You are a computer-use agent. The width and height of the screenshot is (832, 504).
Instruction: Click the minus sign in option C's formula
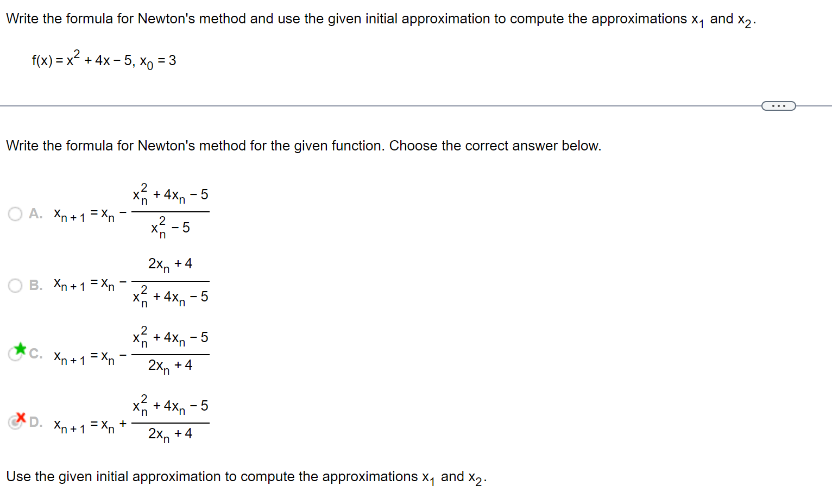point(123,354)
